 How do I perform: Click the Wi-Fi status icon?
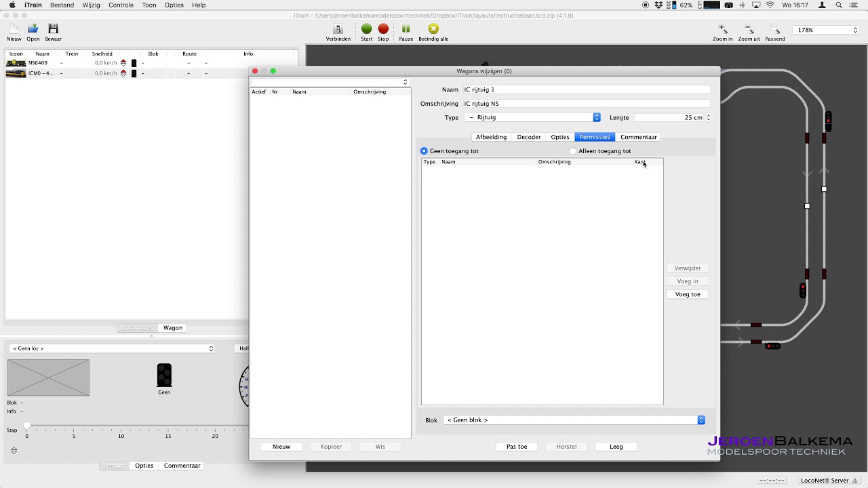point(770,5)
